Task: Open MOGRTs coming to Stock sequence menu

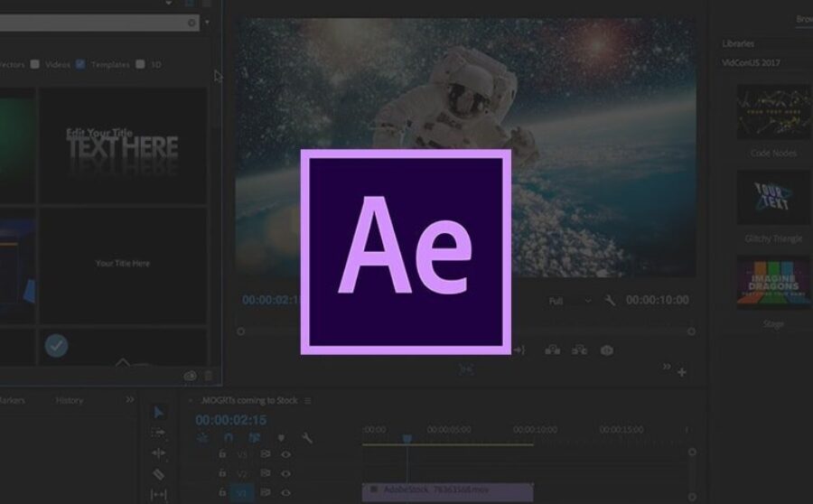Action: click(307, 401)
